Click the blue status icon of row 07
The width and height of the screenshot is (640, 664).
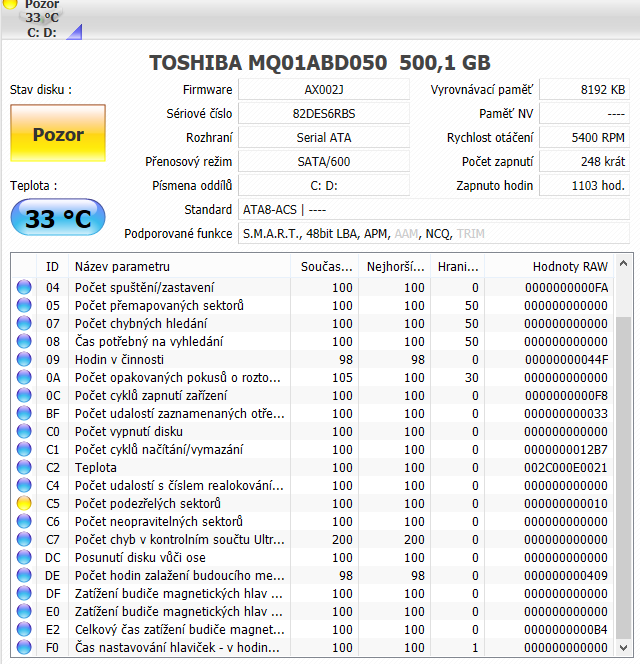[x=24, y=323]
